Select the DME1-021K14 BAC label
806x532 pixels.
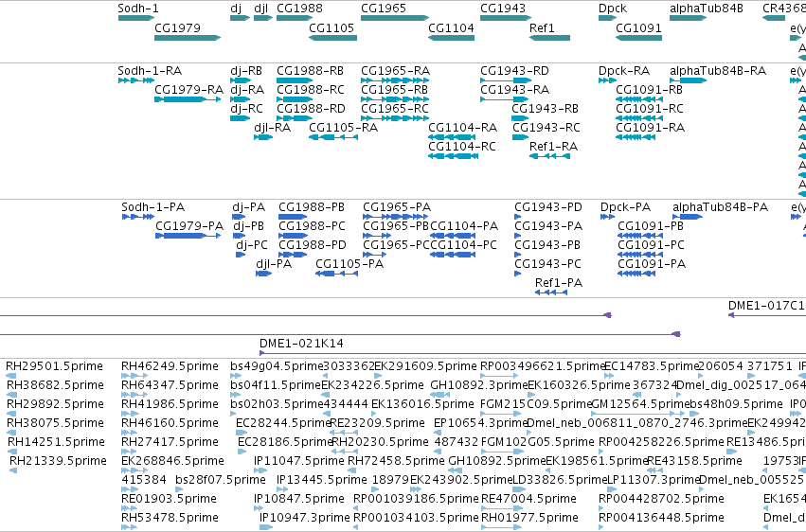[x=302, y=343]
